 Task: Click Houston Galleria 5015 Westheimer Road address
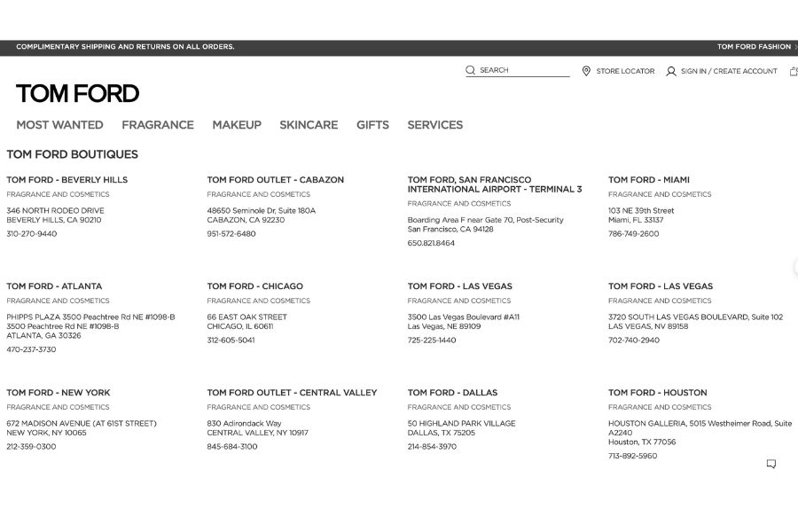pyautogui.click(x=700, y=428)
